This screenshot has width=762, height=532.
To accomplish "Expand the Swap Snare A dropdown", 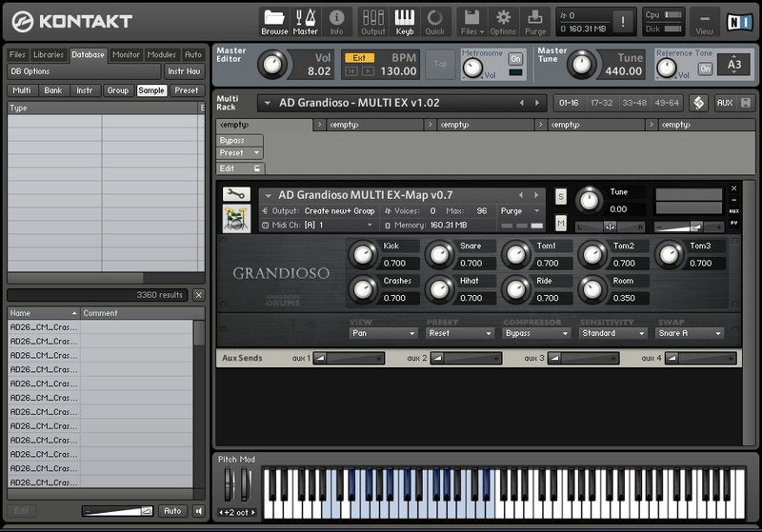I will [691, 334].
